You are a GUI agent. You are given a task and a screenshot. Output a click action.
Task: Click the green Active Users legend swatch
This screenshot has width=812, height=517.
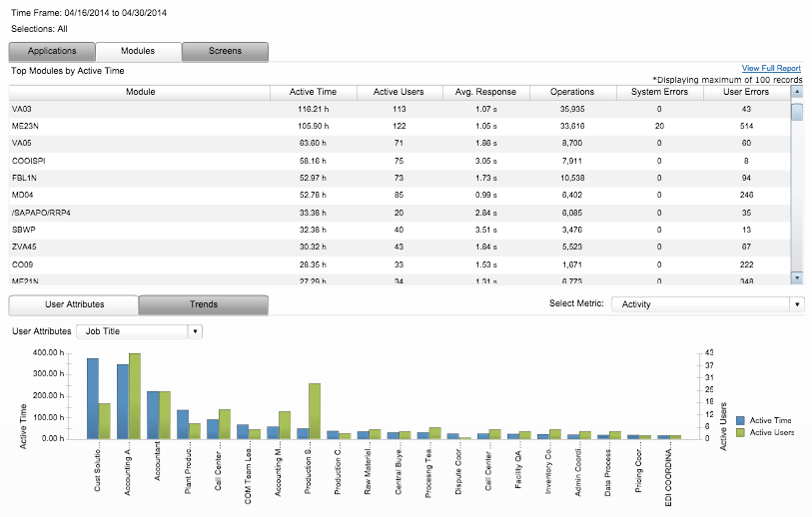[x=739, y=432]
